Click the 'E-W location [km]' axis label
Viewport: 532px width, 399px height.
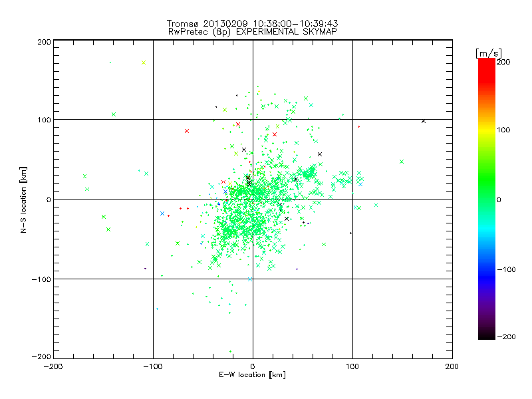tap(252, 375)
